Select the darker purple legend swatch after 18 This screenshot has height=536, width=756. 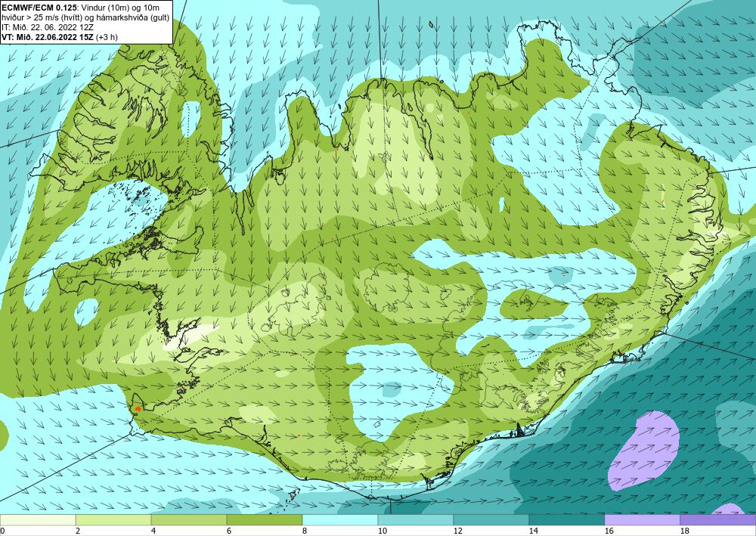(718, 520)
